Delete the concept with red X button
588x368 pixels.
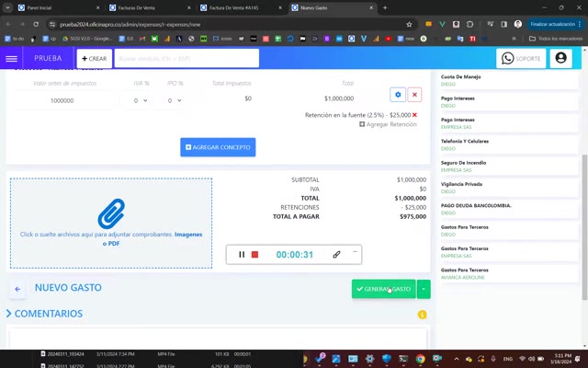pyautogui.click(x=414, y=95)
